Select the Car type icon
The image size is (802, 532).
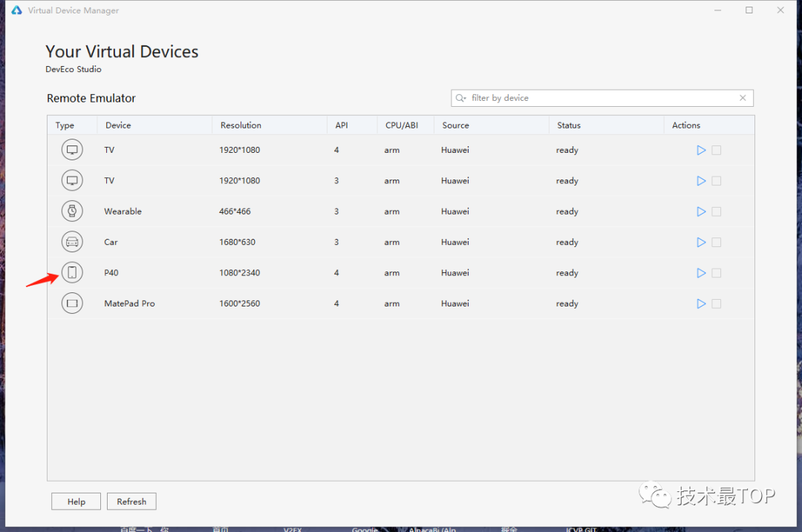[72, 242]
